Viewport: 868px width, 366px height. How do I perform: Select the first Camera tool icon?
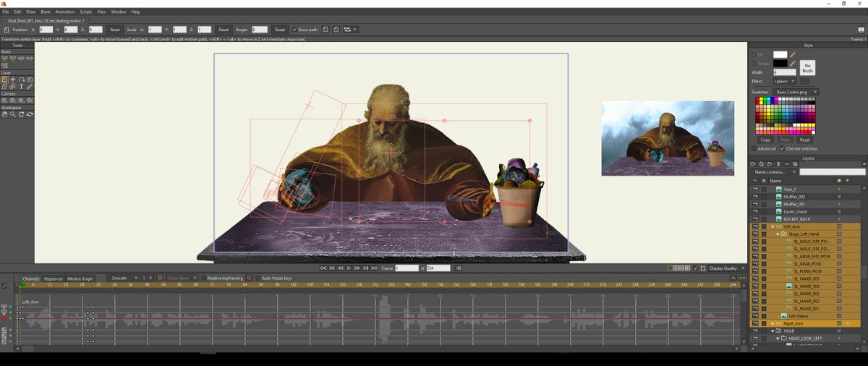pos(4,100)
